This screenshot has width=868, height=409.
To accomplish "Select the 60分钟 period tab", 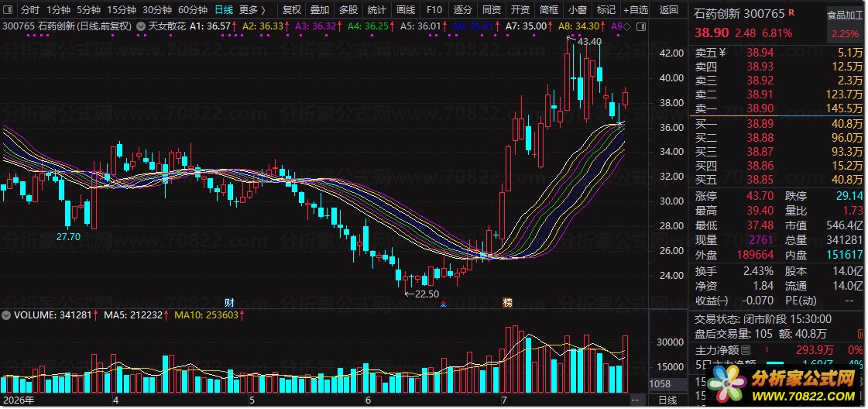I will click(192, 10).
